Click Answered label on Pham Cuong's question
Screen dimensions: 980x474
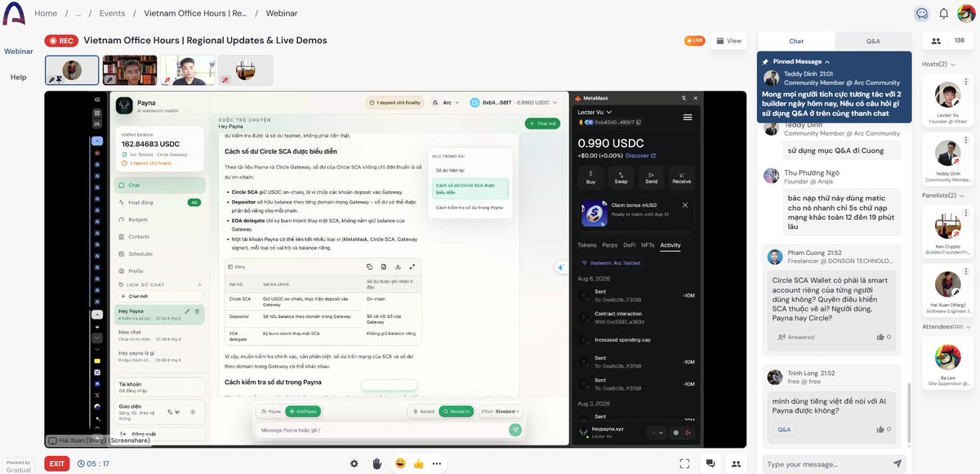click(795, 337)
